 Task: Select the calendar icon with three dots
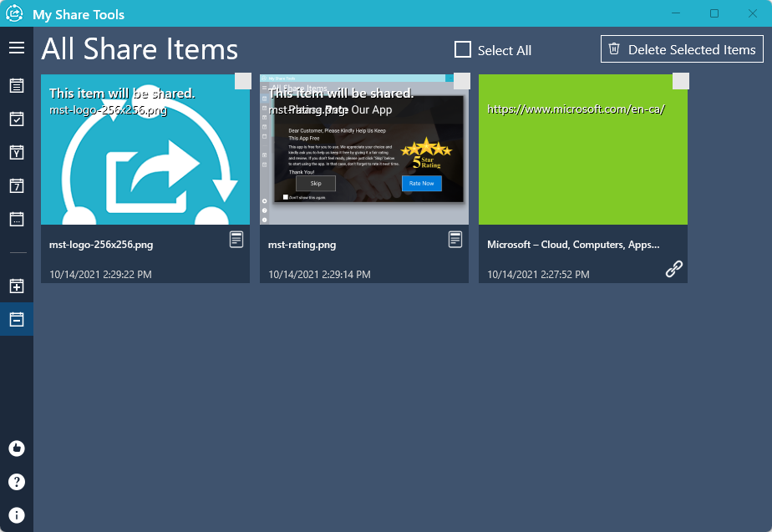pos(17,219)
